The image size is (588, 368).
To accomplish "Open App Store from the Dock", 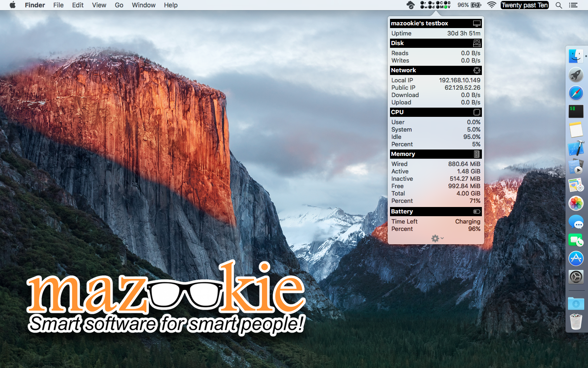I will pyautogui.click(x=576, y=259).
